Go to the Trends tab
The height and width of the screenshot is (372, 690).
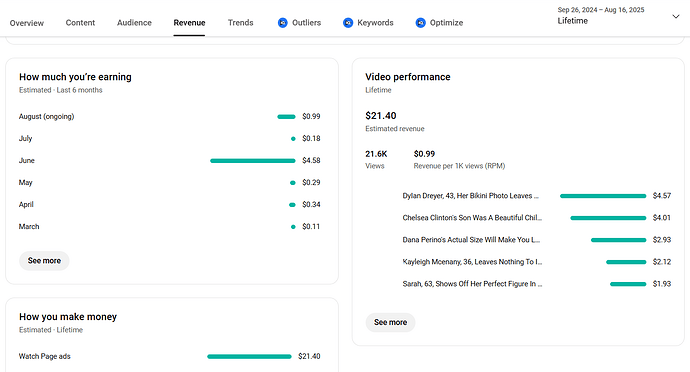[x=241, y=22]
